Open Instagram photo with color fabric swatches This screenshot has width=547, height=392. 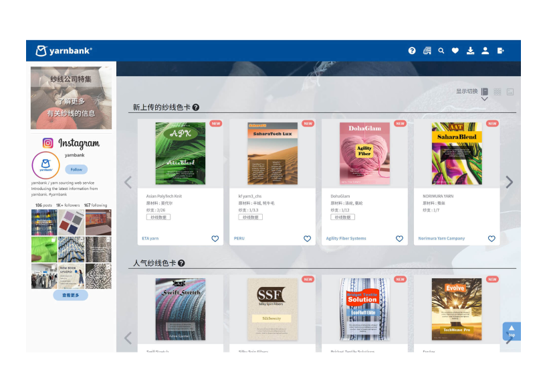(71, 222)
